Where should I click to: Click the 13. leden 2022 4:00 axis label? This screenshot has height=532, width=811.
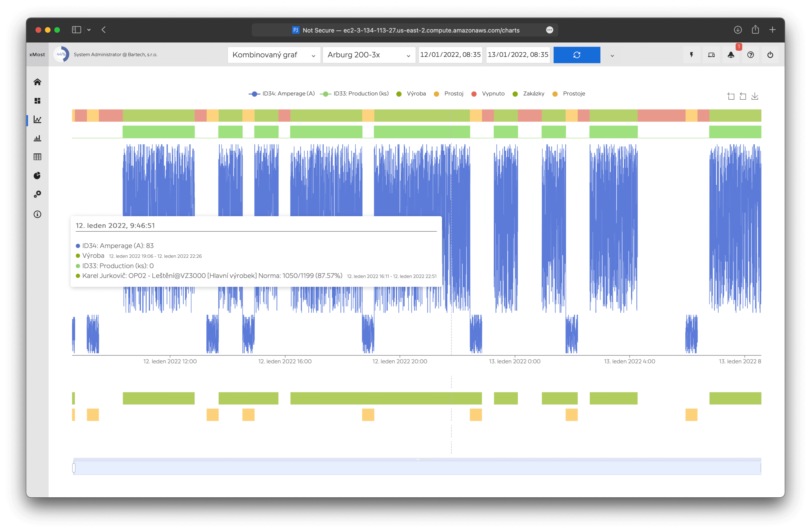pyautogui.click(x=629, y=361)
